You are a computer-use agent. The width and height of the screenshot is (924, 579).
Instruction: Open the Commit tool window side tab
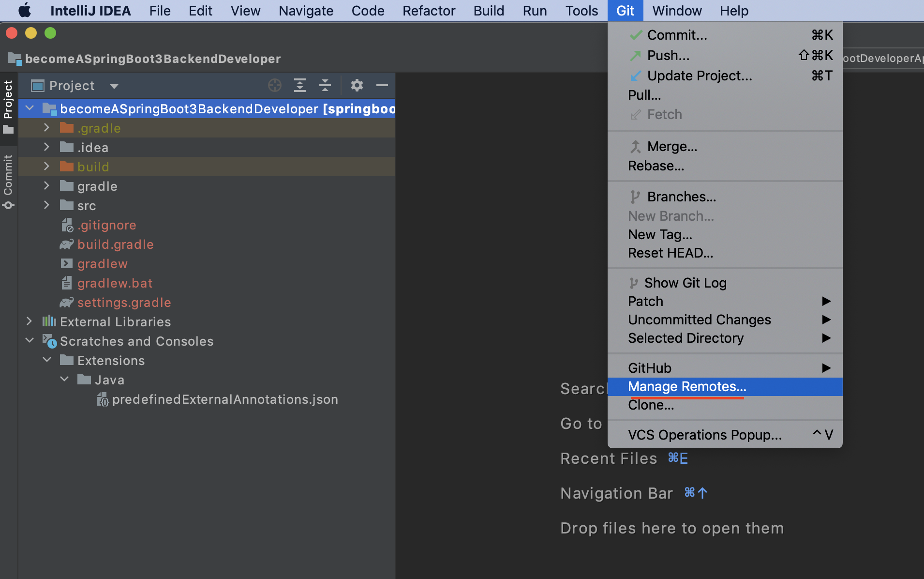[x=8, y=182]
